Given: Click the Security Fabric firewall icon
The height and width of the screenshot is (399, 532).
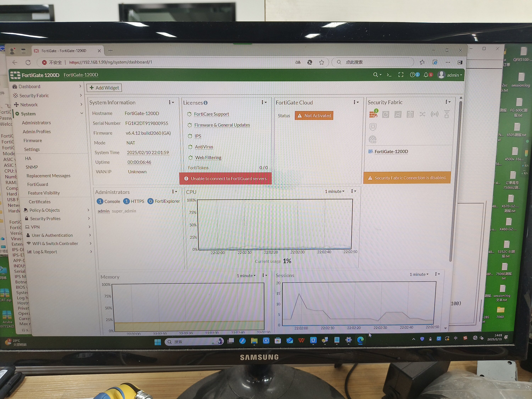Looking at the screenshot, I should coord(373,114).
